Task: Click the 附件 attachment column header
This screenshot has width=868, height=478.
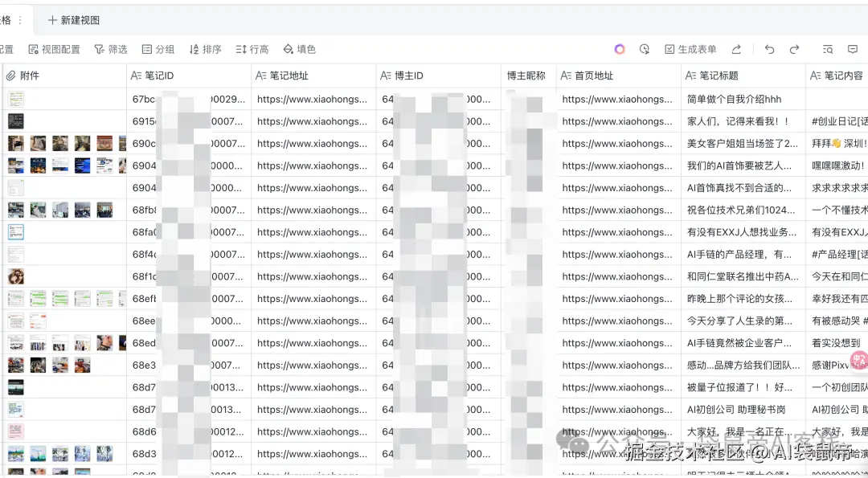Action: [x=30, y=76]
